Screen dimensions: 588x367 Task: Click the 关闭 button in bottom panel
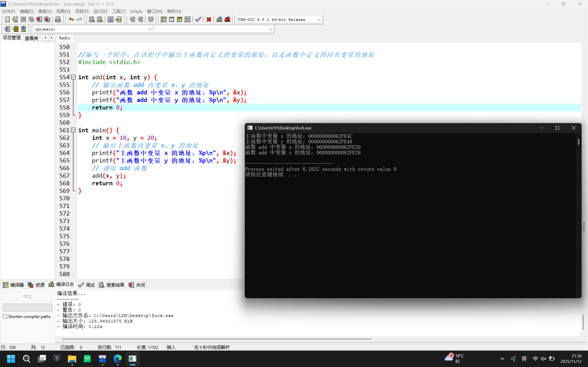click(x=137, y=285)
